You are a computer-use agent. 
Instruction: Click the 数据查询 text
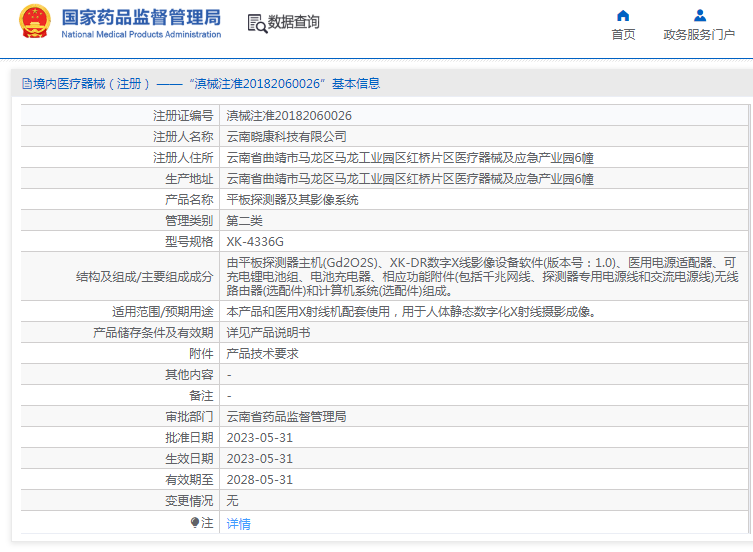(293, 22)
